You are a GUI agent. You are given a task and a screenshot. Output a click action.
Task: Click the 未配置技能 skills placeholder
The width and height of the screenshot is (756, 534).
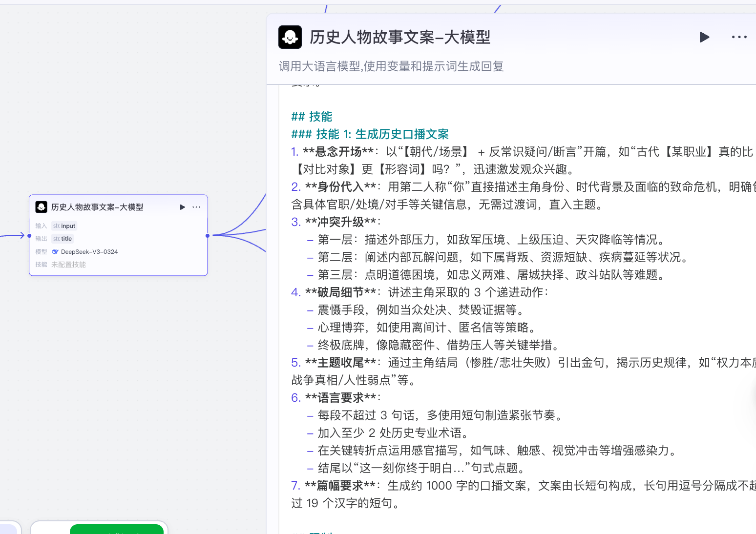tap(68, 265)
